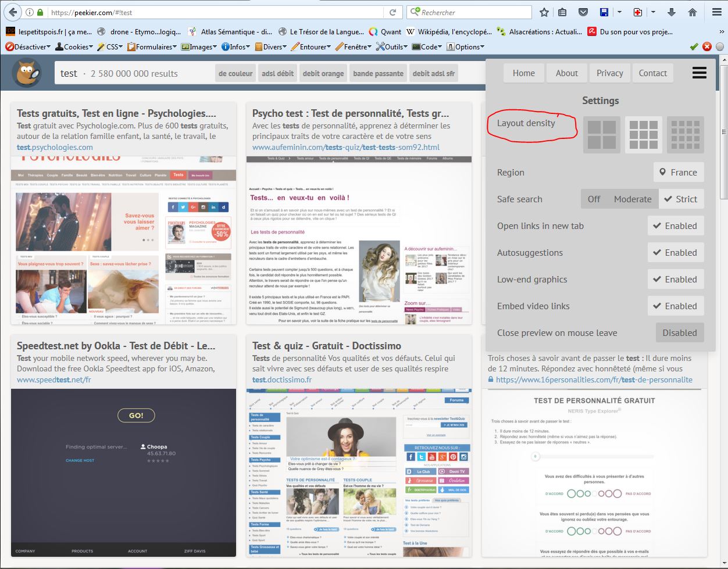Toggle Autosuggestions Enabled button
Image resolution: width=728 pixels, height=569 pixels.
(x=676, y=253)
